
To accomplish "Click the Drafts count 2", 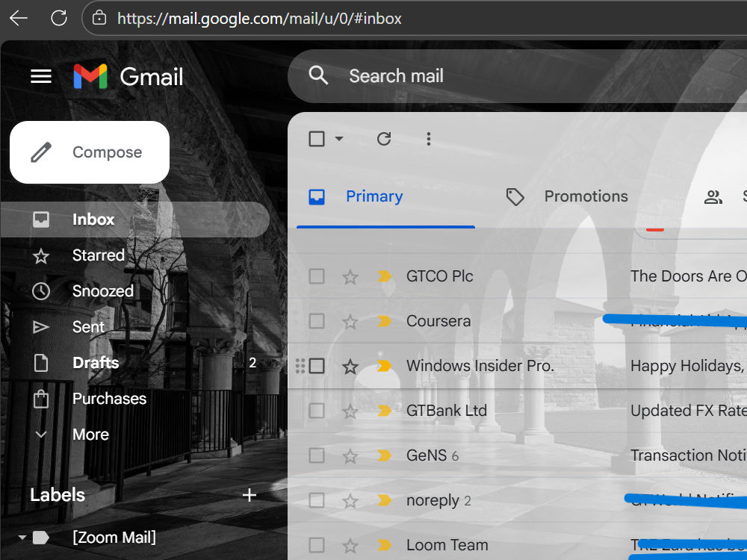I will (x=252, y=363).
